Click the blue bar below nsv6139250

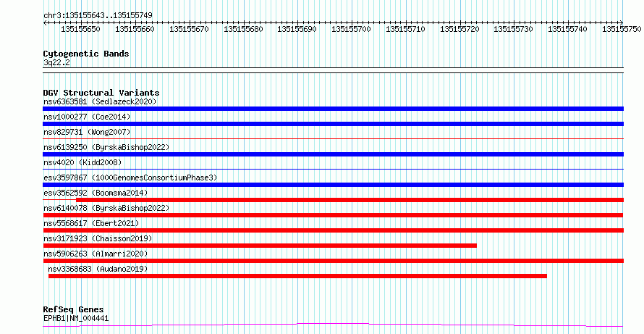click(333, 154)
